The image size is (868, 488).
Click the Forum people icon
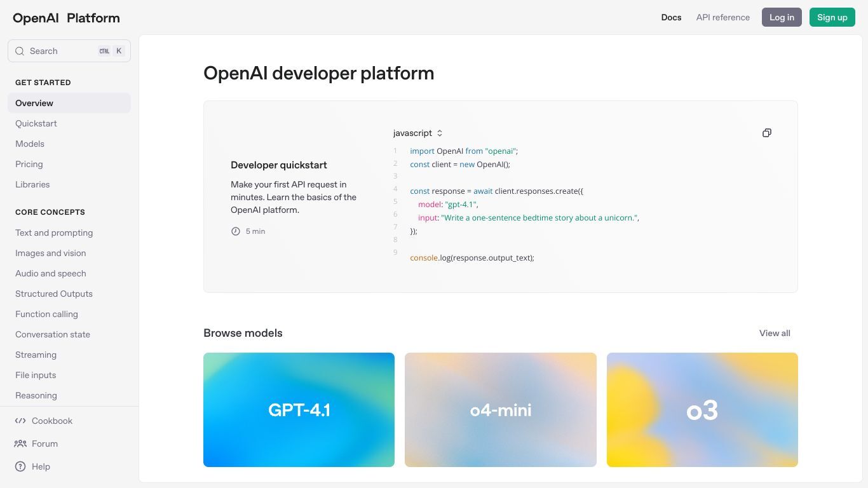click(x=20, y=444)
